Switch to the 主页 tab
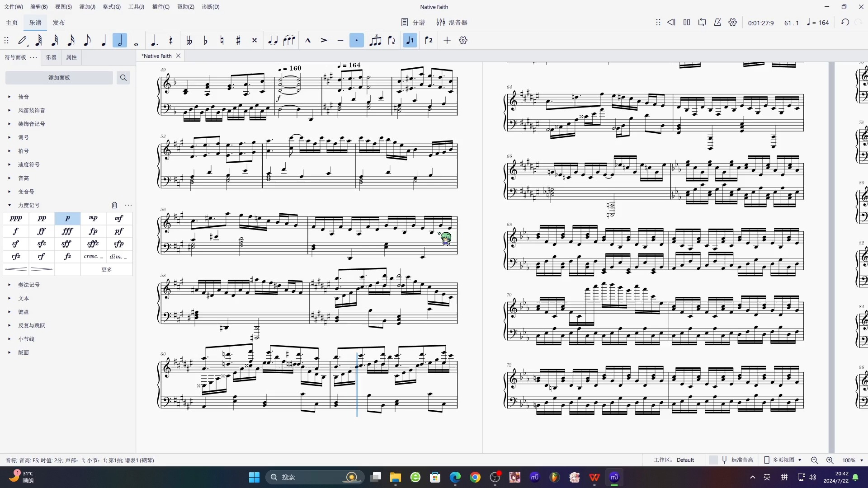Viewport: 868px width, 488px height. point(12,23)
